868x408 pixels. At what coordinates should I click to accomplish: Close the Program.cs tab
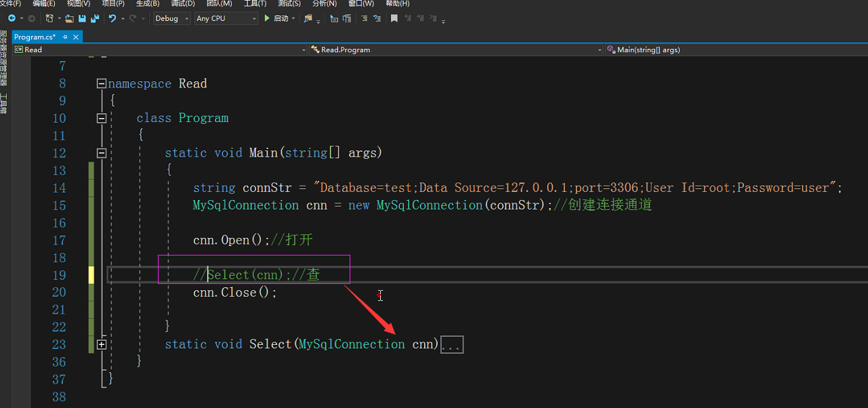tap(76, 37)
